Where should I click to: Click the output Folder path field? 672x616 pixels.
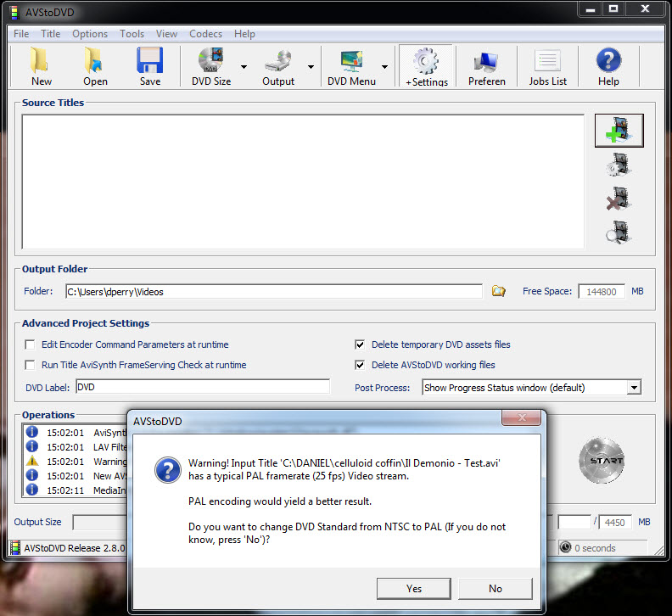pyautogui.click(x=274, y=292)
